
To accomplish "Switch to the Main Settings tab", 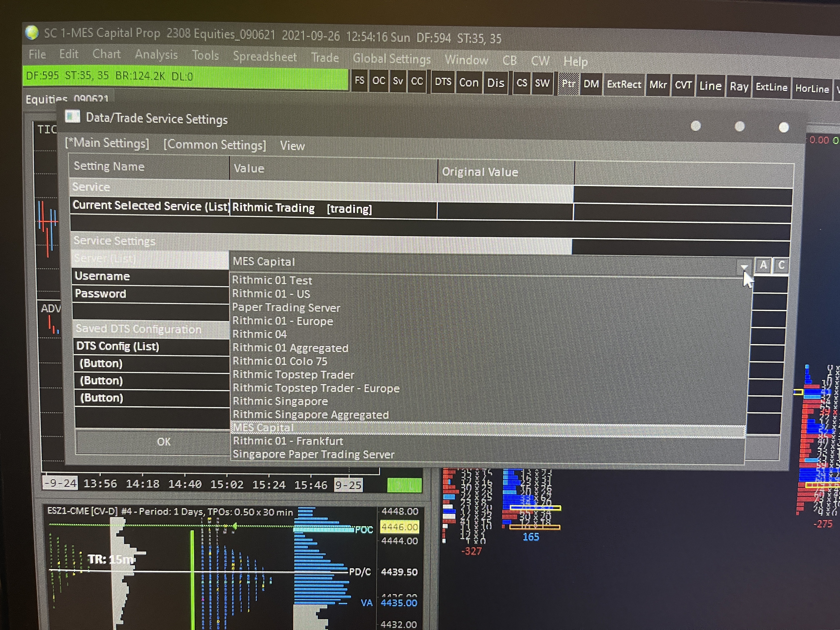I will click(107, 143).
